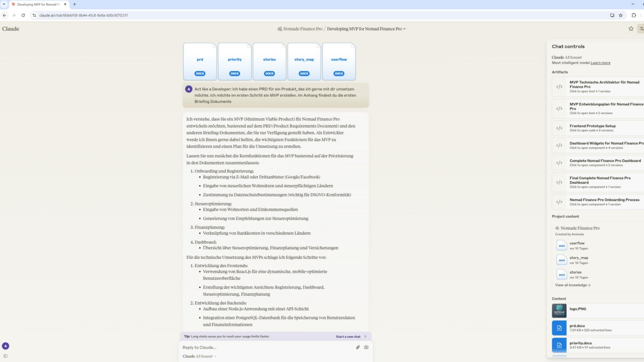Open the browser extensions icon
Image resolution: width=644 pixels, height=362 pixels.
coord(634,15)
